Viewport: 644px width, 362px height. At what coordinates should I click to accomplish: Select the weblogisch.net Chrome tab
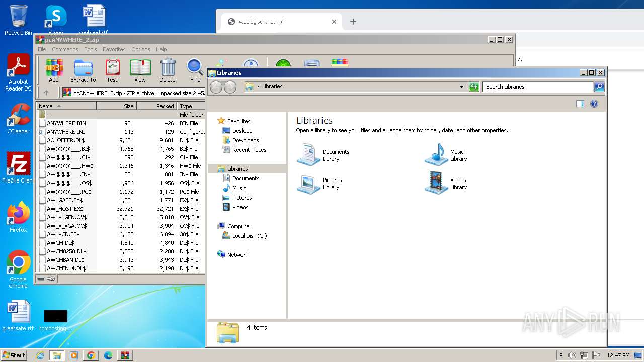pos(282,22)
